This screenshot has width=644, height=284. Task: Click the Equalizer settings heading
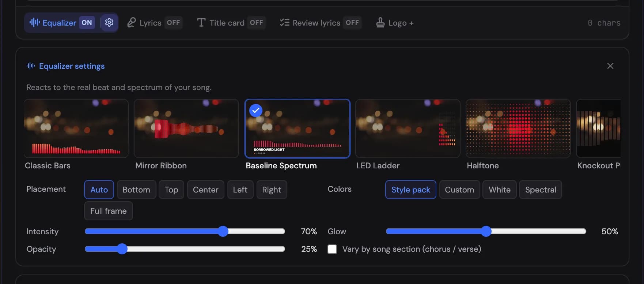(x=72, y=66)
